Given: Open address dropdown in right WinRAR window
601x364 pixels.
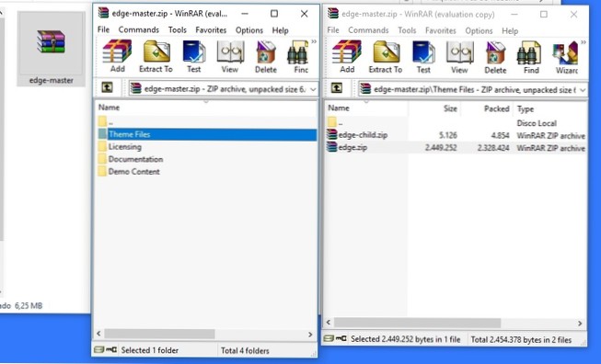Looking at the screenshot, I should (x=583, y=90).
